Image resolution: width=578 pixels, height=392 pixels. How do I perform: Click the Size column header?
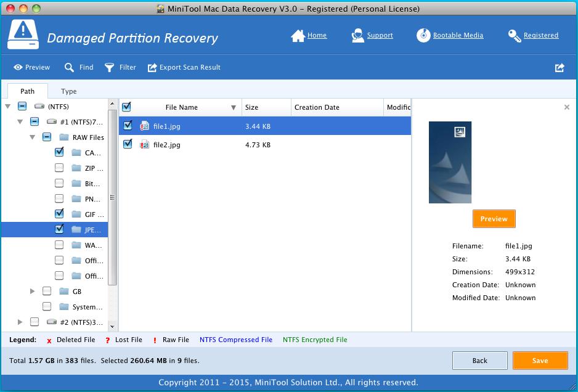coord(267,107)
